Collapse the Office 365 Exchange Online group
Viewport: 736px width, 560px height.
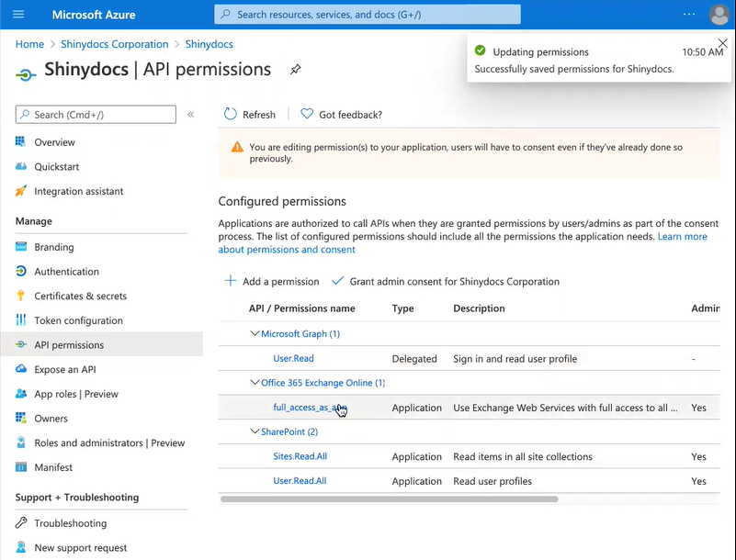255,383
